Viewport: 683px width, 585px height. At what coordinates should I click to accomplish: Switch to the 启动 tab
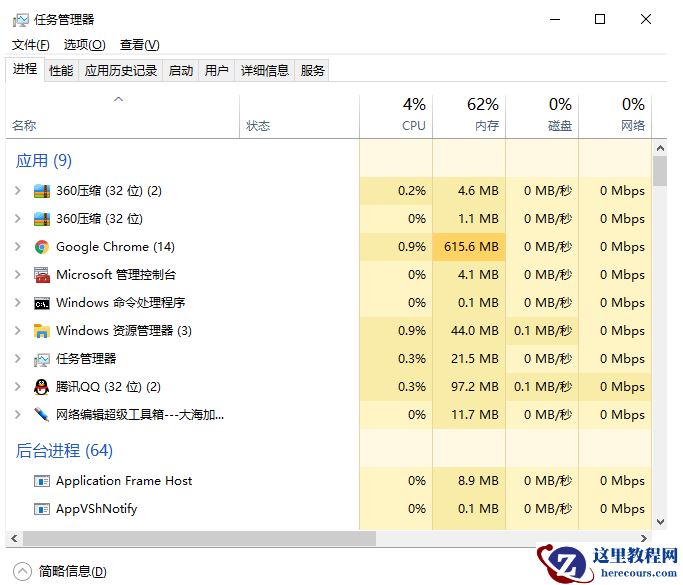pos(181,71)
